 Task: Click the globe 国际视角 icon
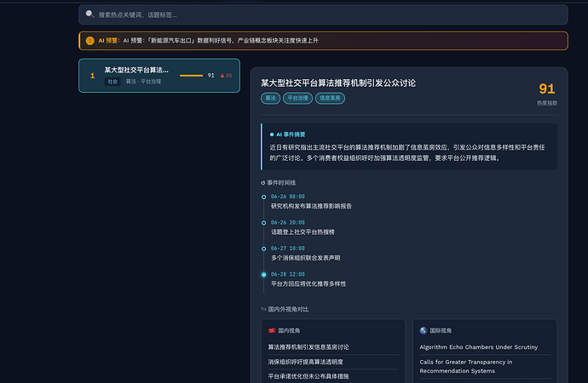(424, 330)
